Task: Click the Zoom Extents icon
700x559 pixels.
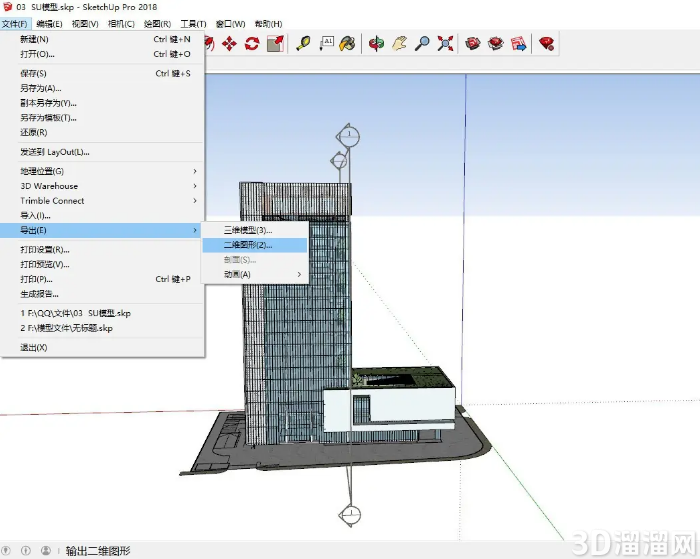Action: pyautogui.click(x=445, y=43)
